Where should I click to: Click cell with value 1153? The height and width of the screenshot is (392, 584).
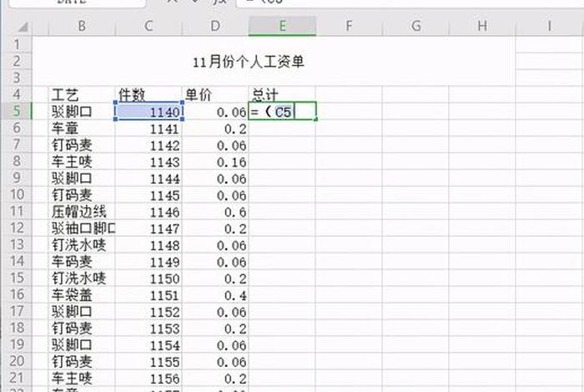pos(149,328)
